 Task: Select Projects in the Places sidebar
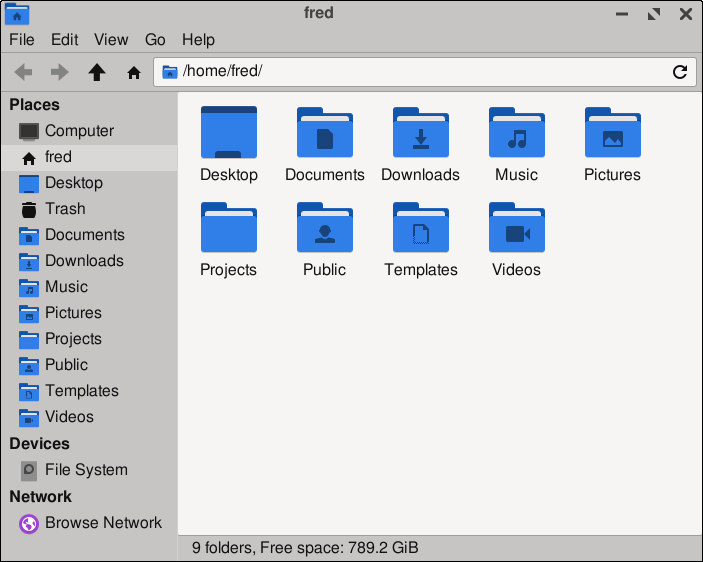(89, 339)
